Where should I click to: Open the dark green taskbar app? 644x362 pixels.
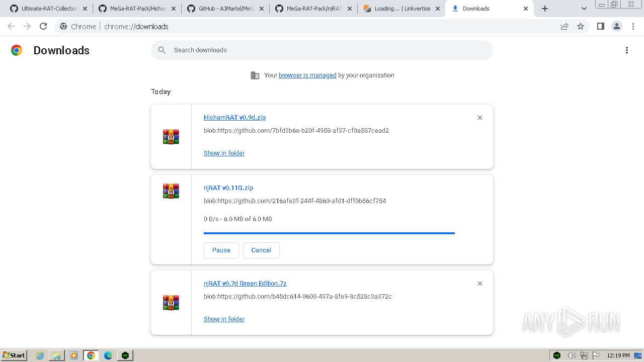[125, 355]
